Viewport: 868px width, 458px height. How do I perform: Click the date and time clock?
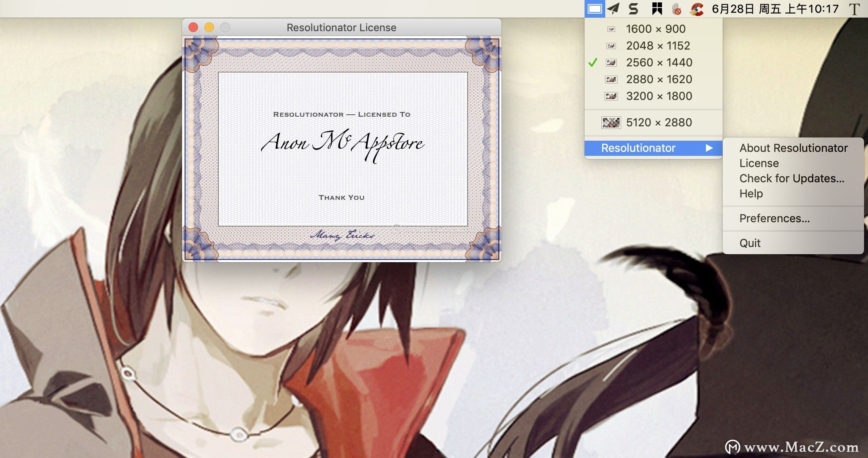tap(775, 9)
